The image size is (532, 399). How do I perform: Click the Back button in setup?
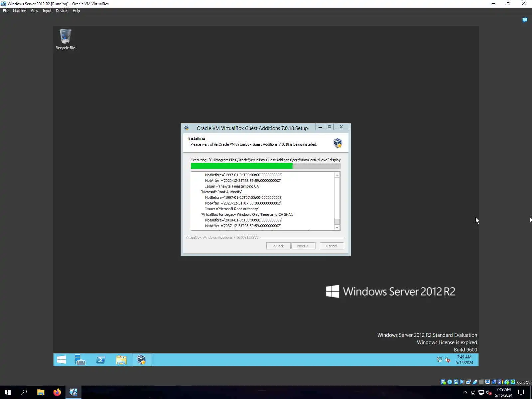point(278,246)
